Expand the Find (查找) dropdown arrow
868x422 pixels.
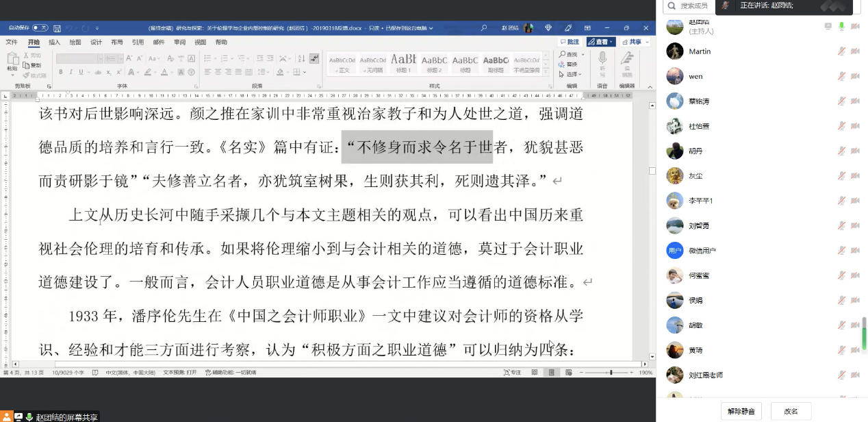click(x=581, y=54)
